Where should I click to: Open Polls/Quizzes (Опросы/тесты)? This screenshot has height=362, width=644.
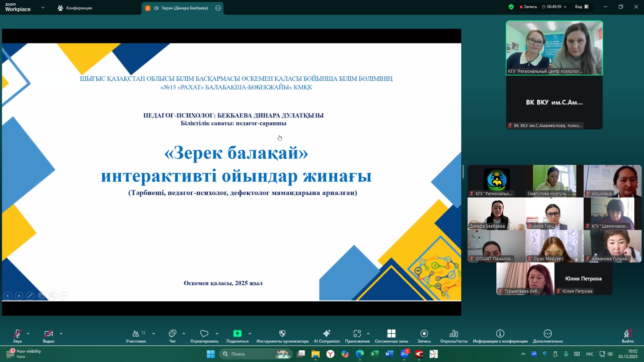click(x=454, y=336)
